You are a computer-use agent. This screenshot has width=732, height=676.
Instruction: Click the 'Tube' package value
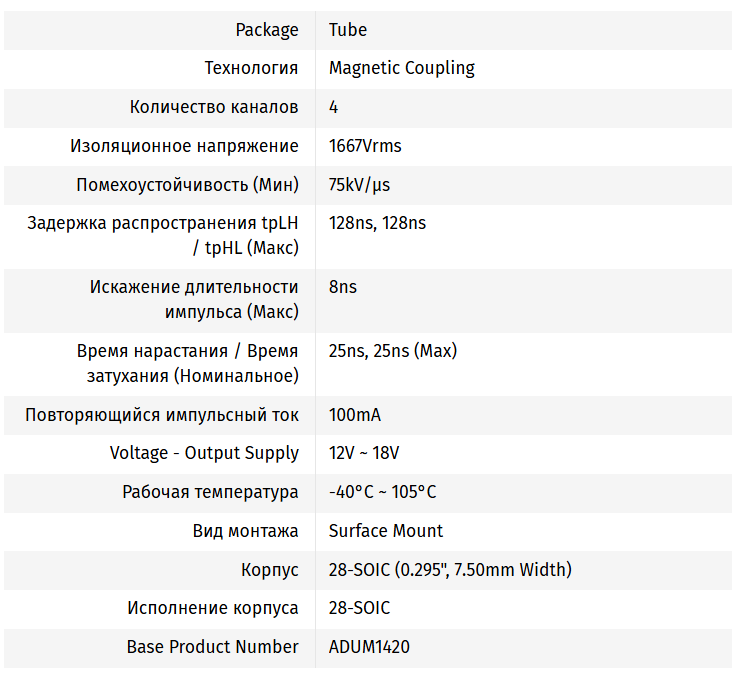348,30
